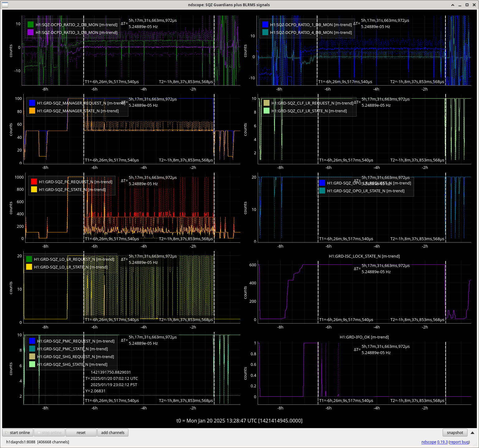Image resolution: width=479 pixels, height=448 pixels.
Task: Click blue swatch for GRD-SQZ_MANAGER_REQUEST_N
Action: (x=32, y=103)
